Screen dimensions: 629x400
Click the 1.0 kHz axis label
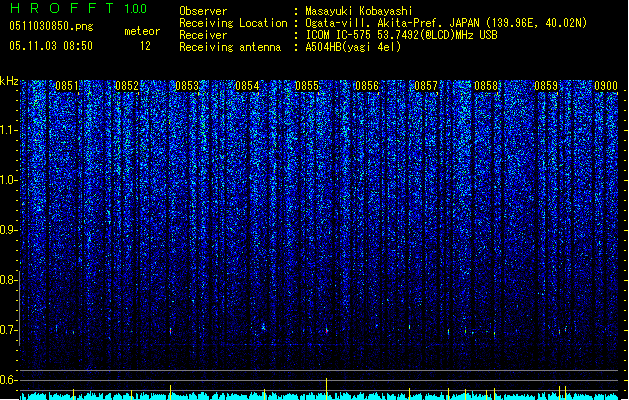point(8,180)
